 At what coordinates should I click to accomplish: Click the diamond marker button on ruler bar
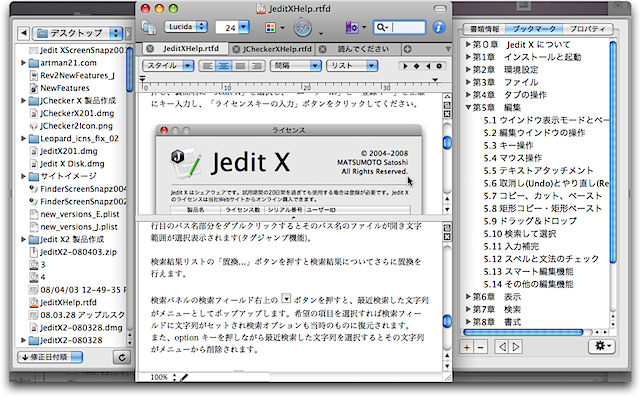tap(416, 66)
